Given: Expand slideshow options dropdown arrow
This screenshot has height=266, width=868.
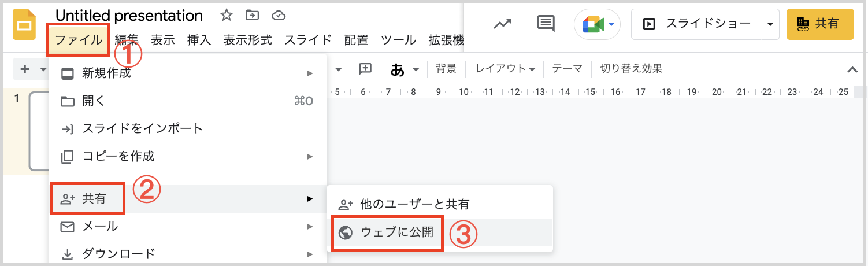Looking at the screenshot, I should [770, 24].
